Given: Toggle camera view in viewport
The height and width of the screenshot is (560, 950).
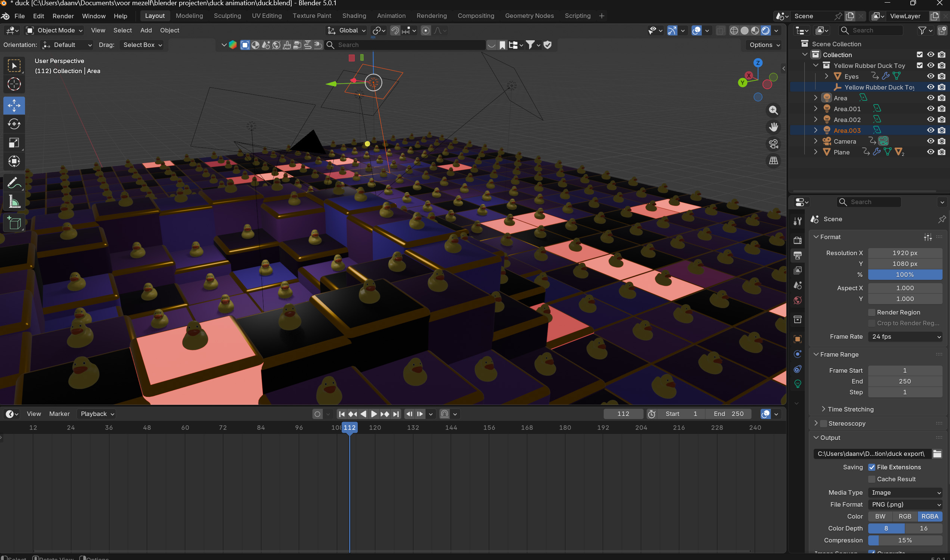Looking at the screenshot, I should pyautogui.click(x=773, y=144).
